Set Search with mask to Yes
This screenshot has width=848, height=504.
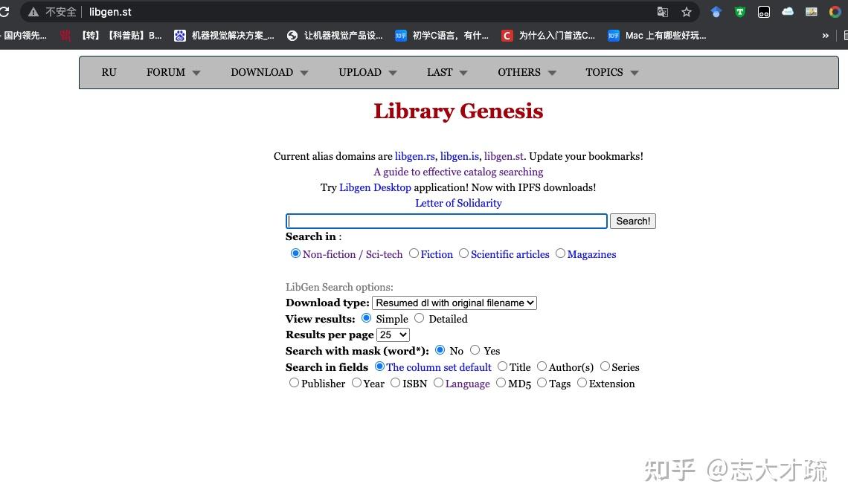475,350
